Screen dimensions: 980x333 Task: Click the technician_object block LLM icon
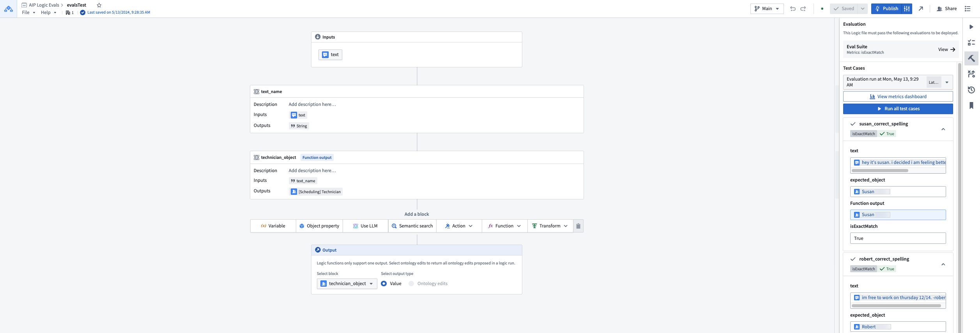256,157
